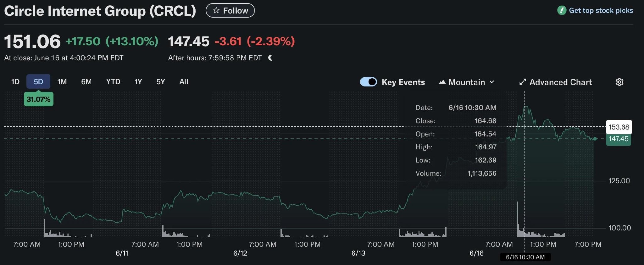Open the Get top stock picks link
The height and width of the screenshot is (265, 644).
[601, 10]
